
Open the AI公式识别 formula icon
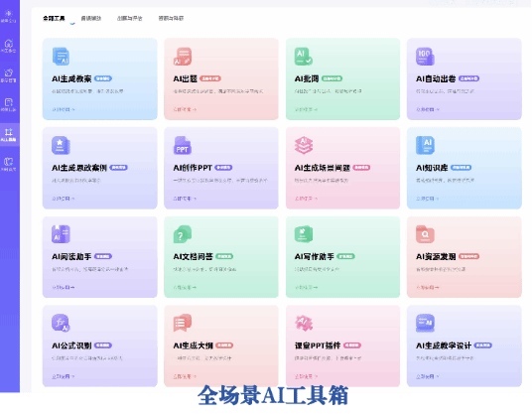(62, 323)
